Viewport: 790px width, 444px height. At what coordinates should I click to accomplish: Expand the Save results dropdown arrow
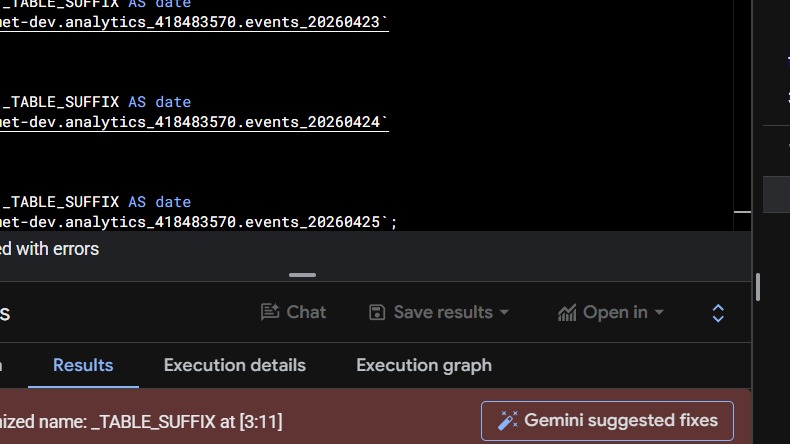[504, 312]
